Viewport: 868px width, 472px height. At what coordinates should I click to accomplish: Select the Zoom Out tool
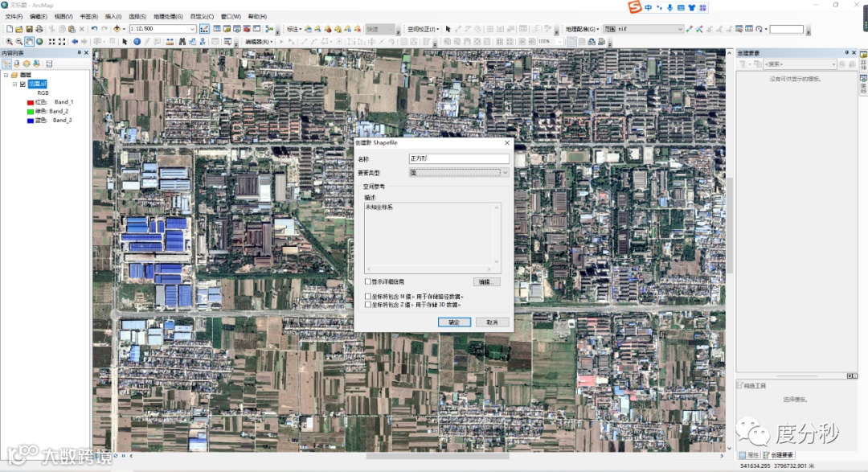click(x=18, y=42)
